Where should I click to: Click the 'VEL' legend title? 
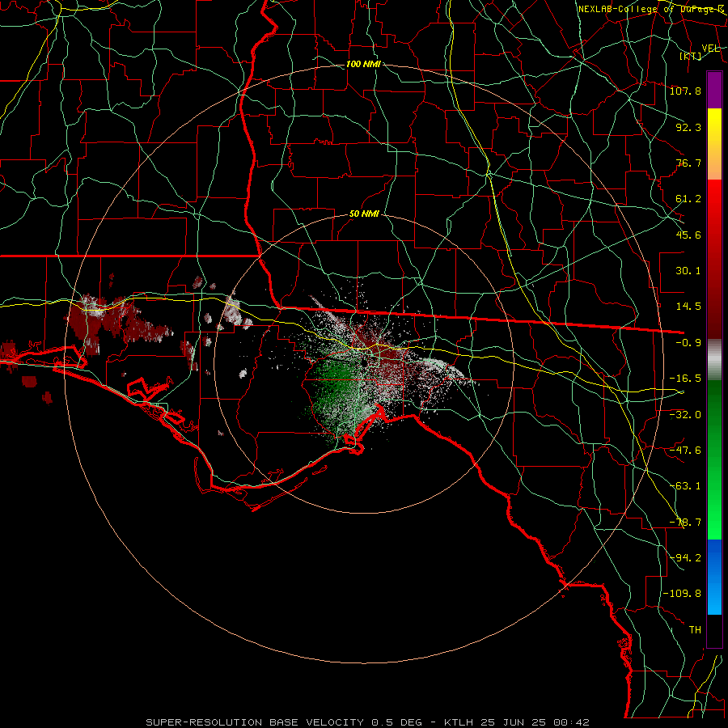point(710,49)
